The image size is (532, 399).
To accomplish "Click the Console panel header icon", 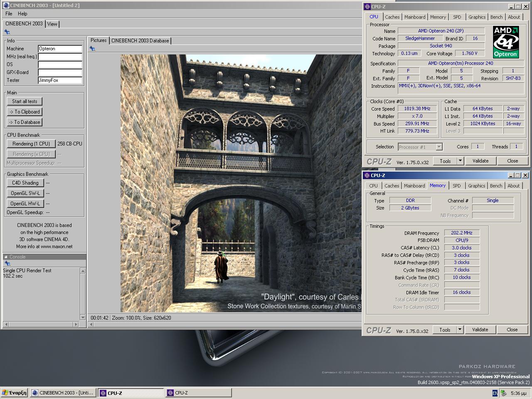I will click(6, 257).
